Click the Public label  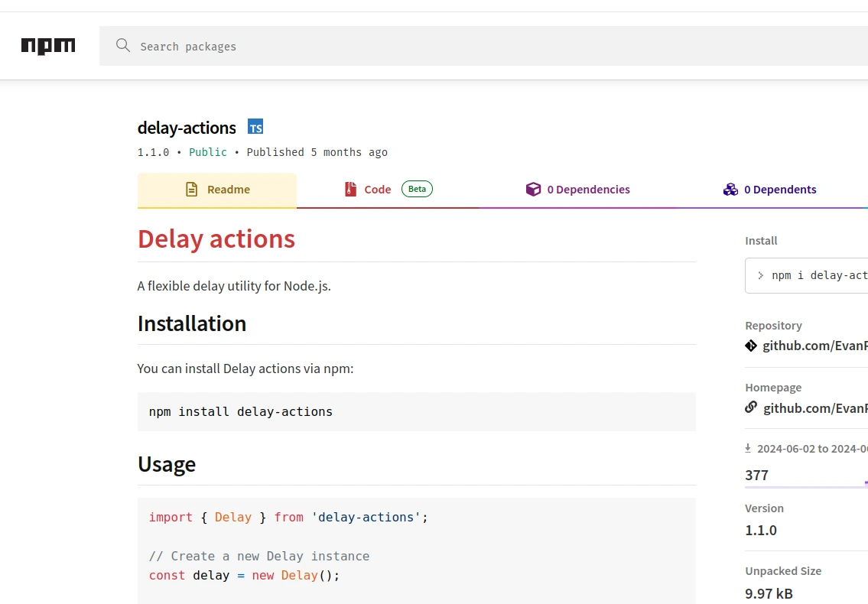click(207, 152)
